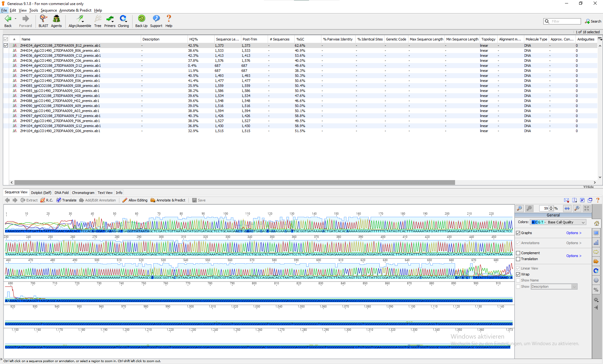This screenshot has width=603, height=364.
Task: Enable the Translation checkbox
Action: tap(518, 259)
